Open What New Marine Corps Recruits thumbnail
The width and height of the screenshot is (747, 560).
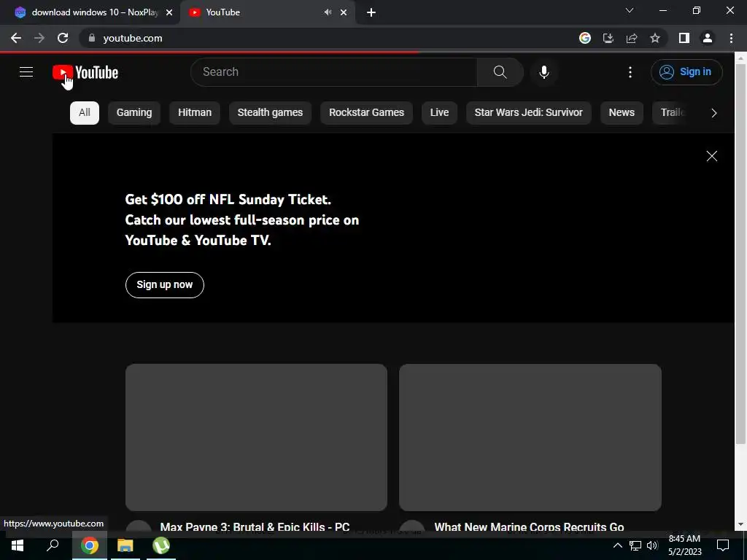click(530, 437)
